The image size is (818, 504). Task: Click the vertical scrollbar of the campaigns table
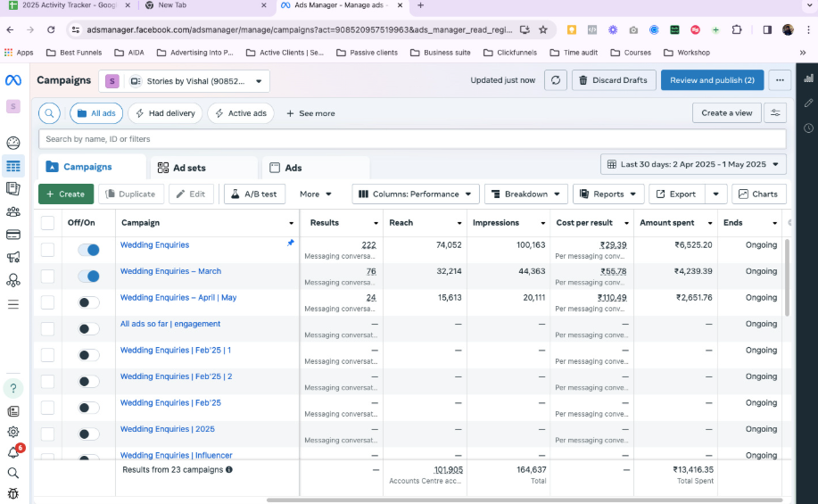[x=786, y=277]
